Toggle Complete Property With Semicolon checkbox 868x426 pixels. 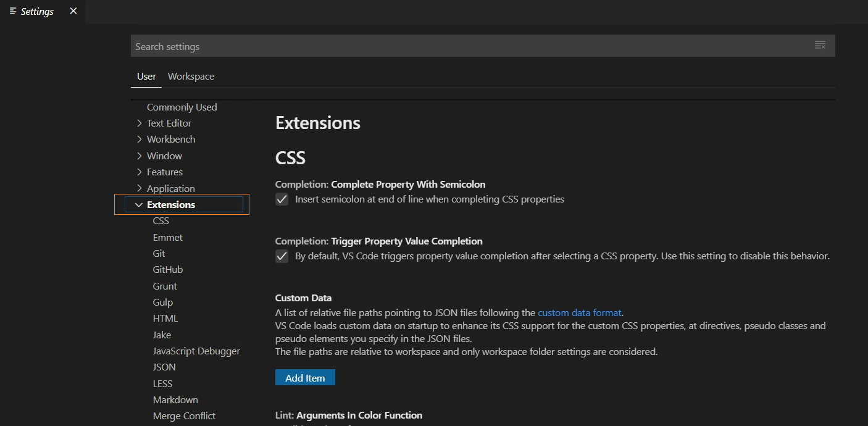tap(282, 199)
